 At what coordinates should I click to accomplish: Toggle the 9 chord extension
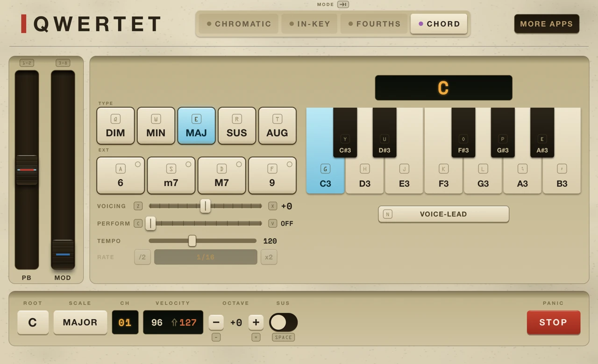(x=272, y=175)
